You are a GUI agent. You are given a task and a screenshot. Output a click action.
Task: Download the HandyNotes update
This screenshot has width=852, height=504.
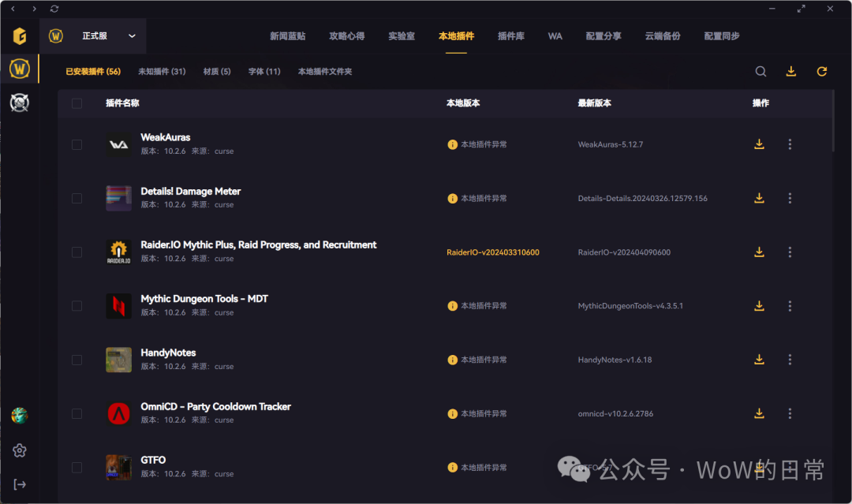759,360
